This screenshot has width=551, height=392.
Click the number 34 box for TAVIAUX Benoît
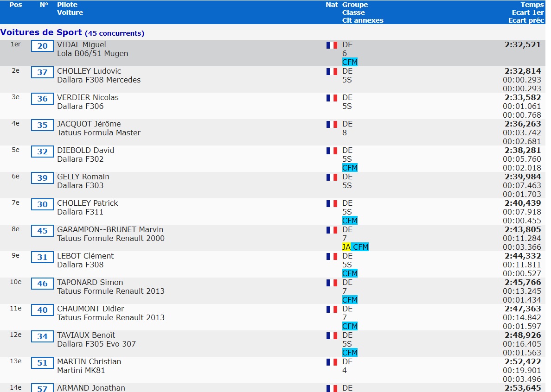coord(42,336)
